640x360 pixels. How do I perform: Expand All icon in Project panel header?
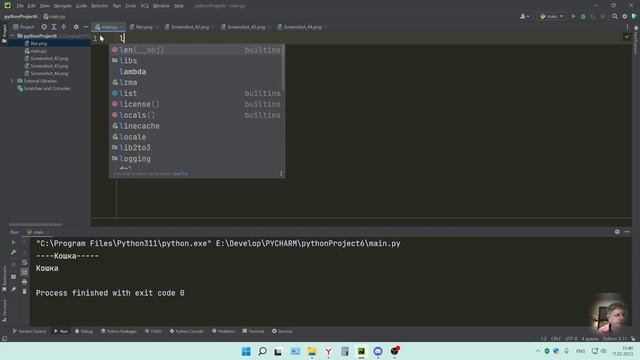[54, 27]
